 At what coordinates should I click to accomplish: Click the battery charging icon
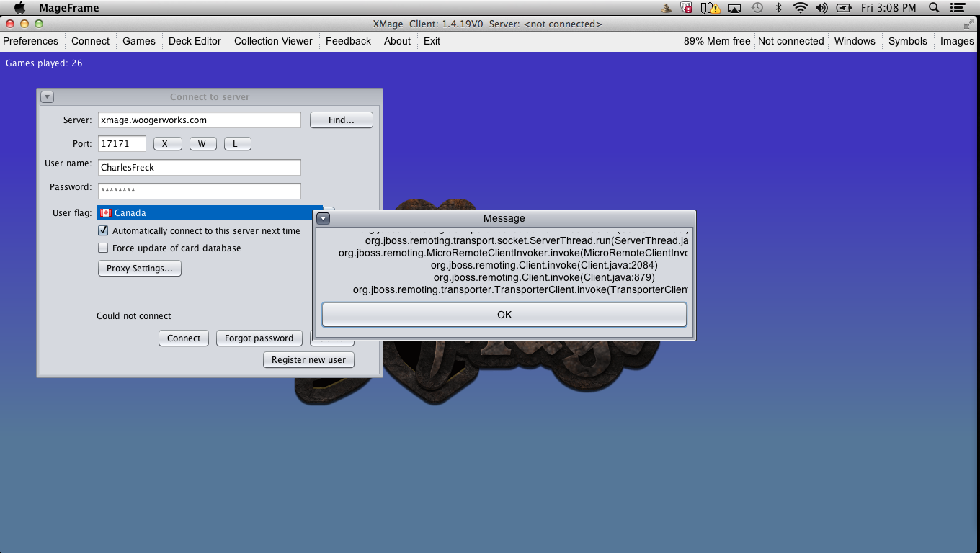(844, 8)
